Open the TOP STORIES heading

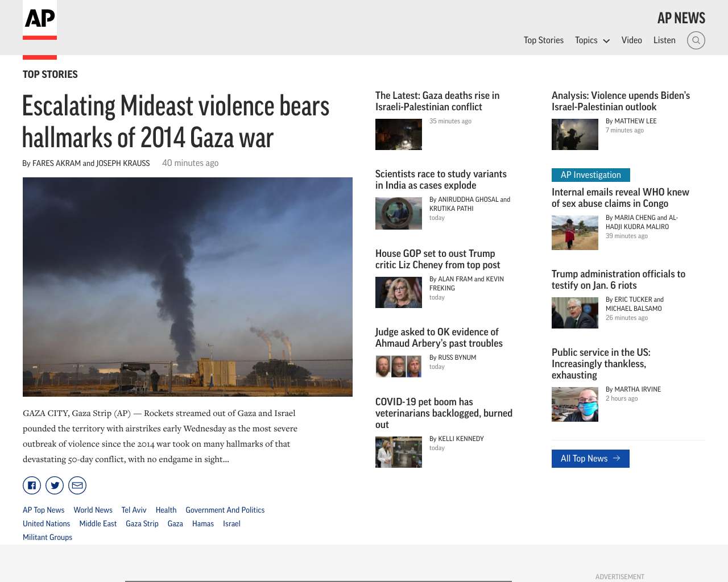[50, 74]
